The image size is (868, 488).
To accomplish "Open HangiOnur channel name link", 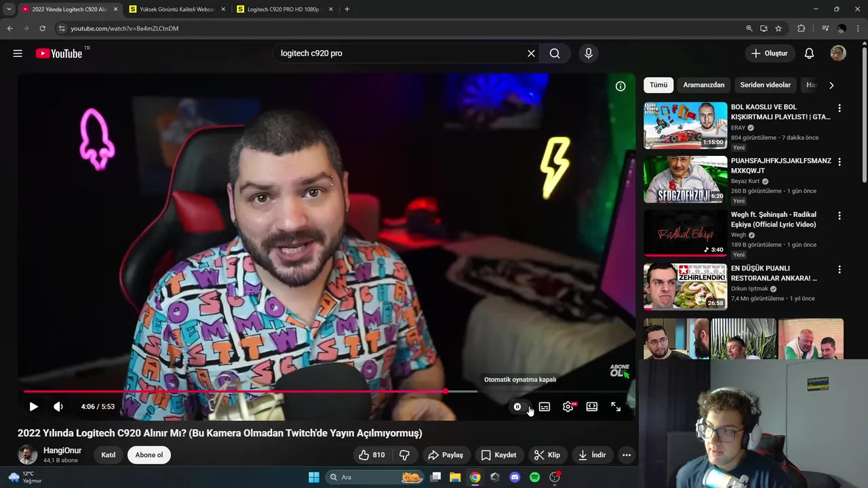I will 62,451.
